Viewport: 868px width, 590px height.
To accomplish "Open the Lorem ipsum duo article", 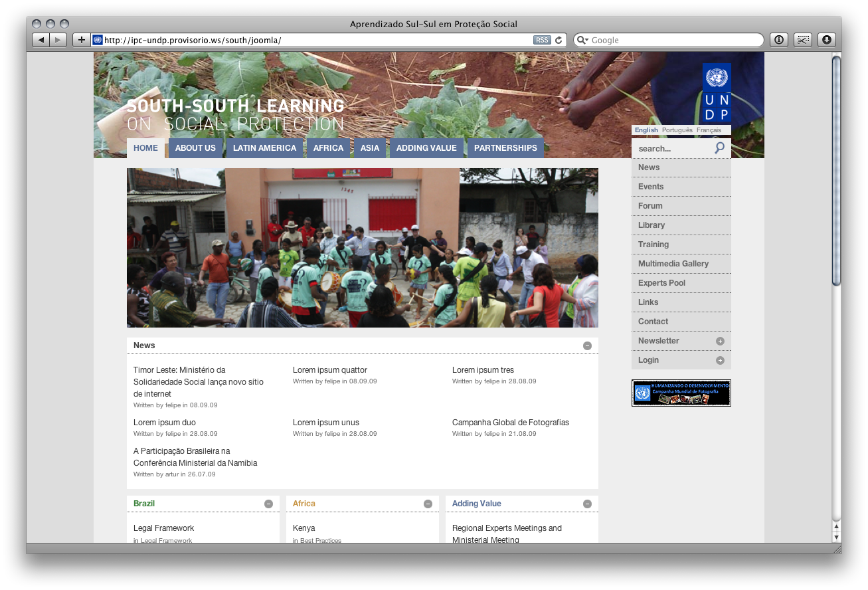I will 165,423.
